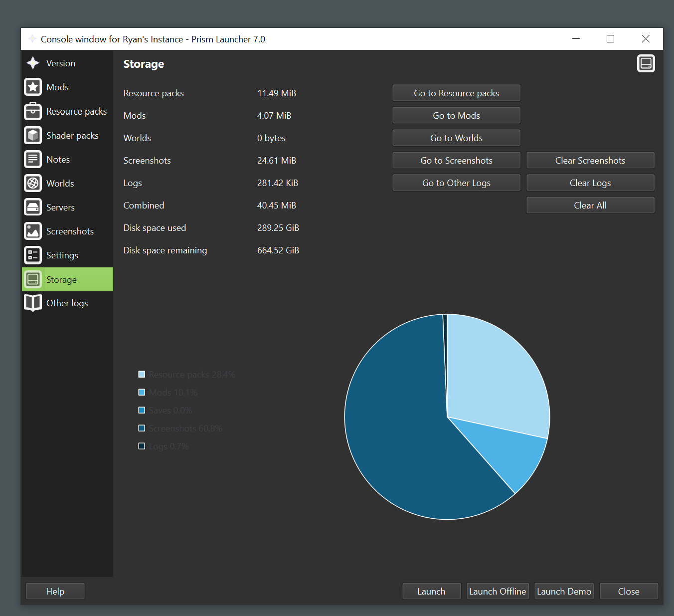
Task: Select the Mods sidebar icon
Action: [x=32, y=87]
